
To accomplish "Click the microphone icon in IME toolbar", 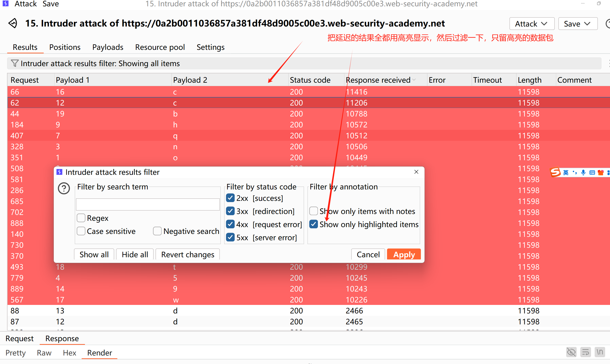I will click(x=583, y=172).
